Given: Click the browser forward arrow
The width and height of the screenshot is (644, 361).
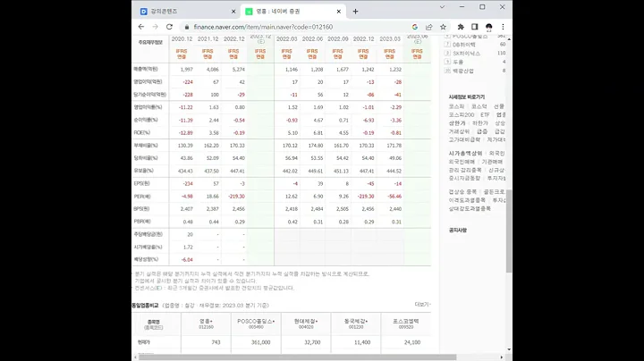Looking at the screenshot, I should (156, 27).
